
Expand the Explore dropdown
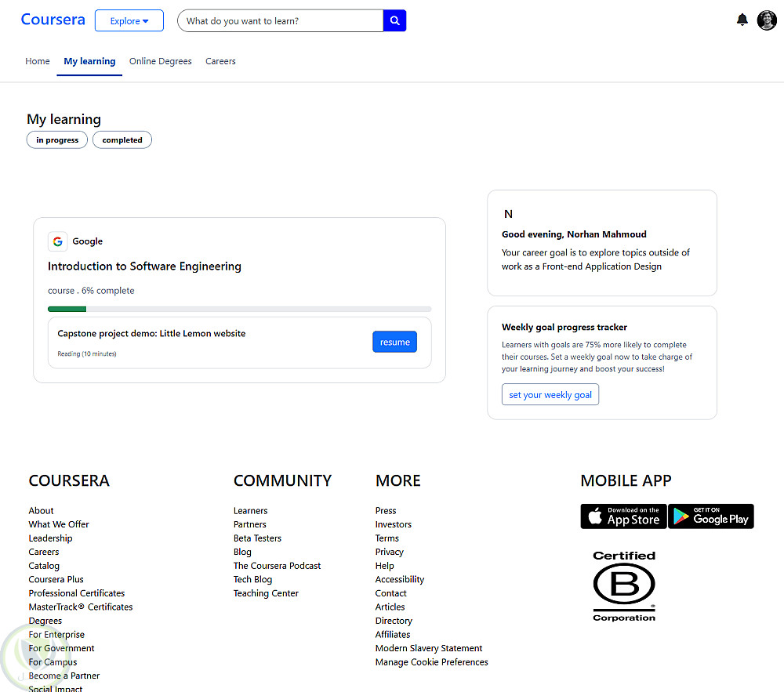[129, 20]
